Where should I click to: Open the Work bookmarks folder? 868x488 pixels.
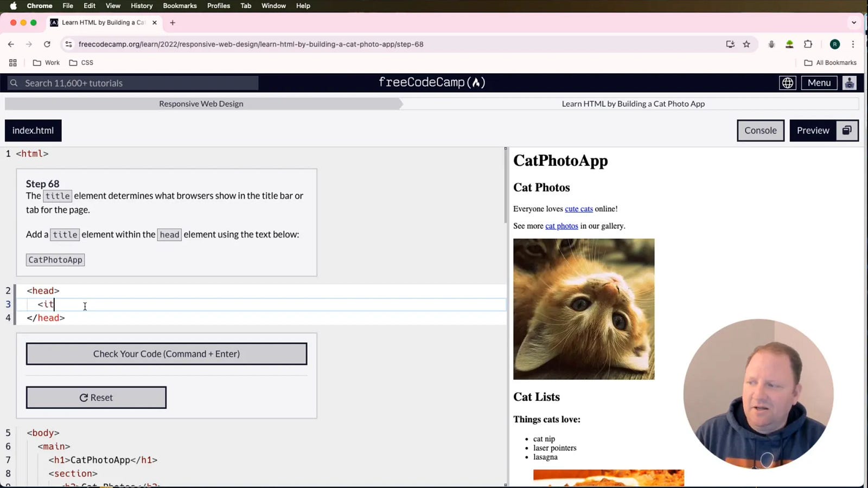pos(47,62)
